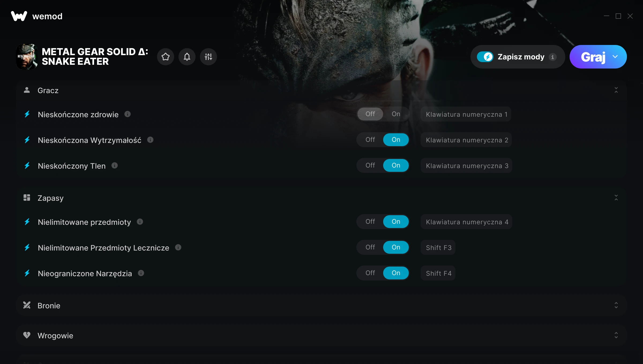This screenshot has height=364, width=643.
Task: Show info for Nieskończony Tlen
Action: [115, 166]
